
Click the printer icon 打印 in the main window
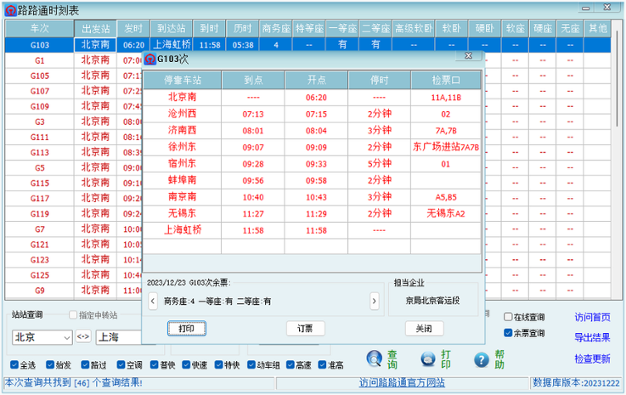click(x=428, y=359)
